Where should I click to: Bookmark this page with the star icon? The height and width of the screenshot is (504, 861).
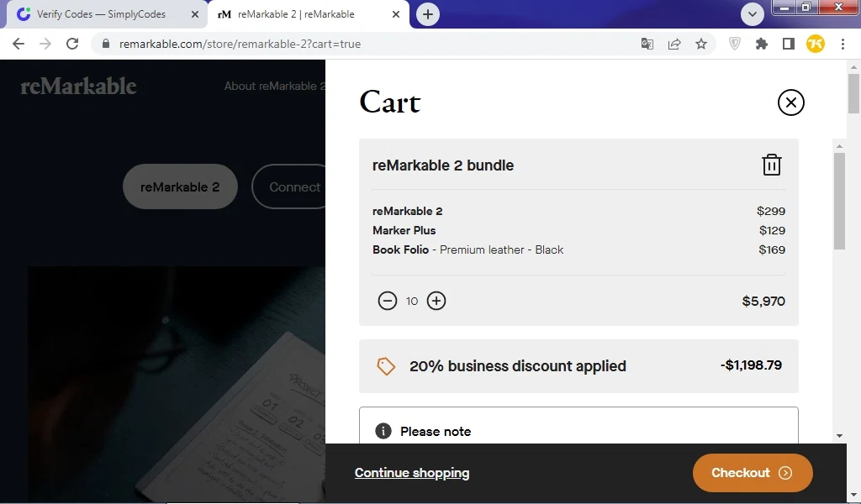(701, 44)
